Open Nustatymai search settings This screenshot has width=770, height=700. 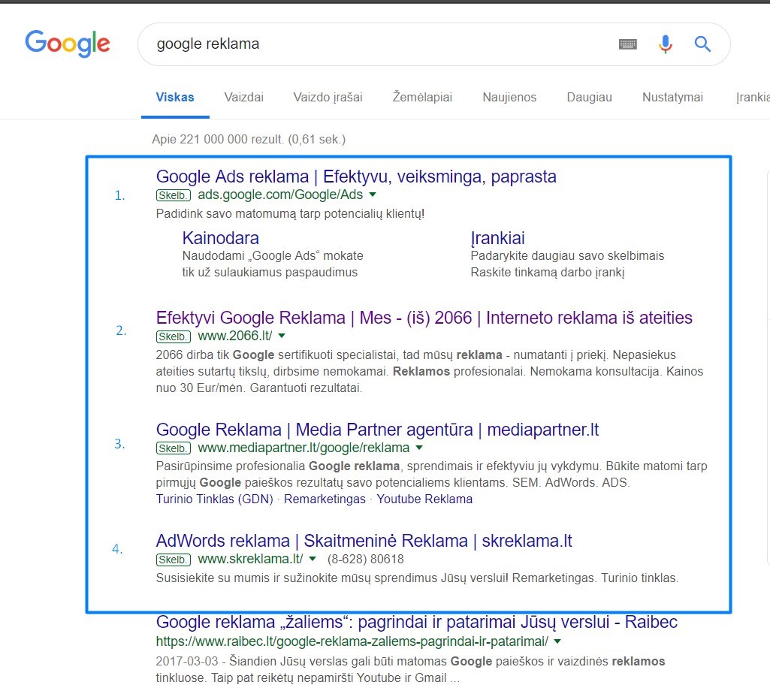click(x=673, y=97)
